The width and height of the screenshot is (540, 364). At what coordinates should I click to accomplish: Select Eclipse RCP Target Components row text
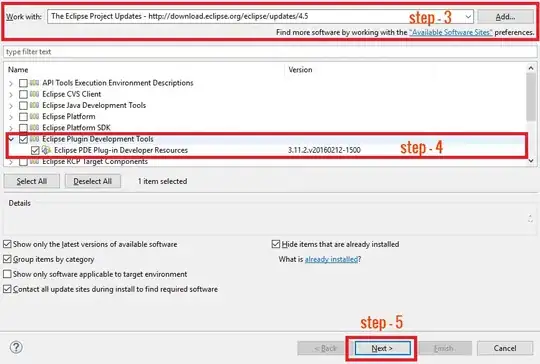point(95,162)
